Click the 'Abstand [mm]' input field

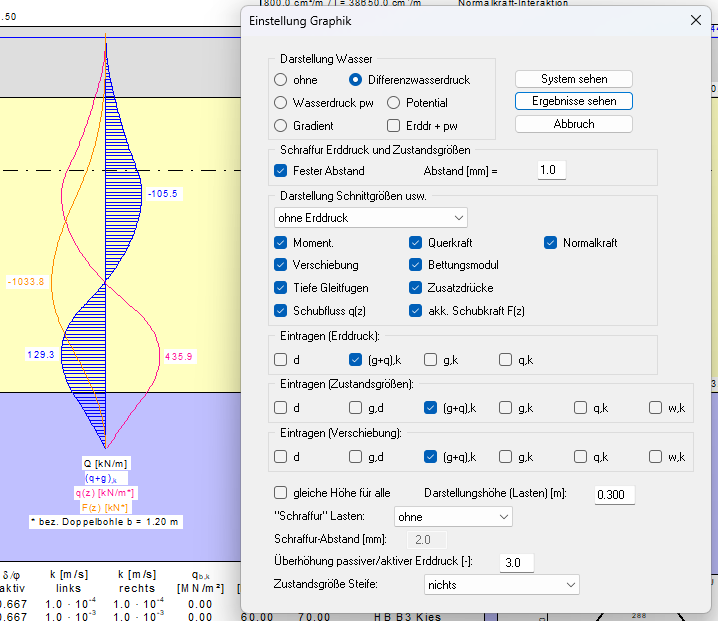pos(551,171)
